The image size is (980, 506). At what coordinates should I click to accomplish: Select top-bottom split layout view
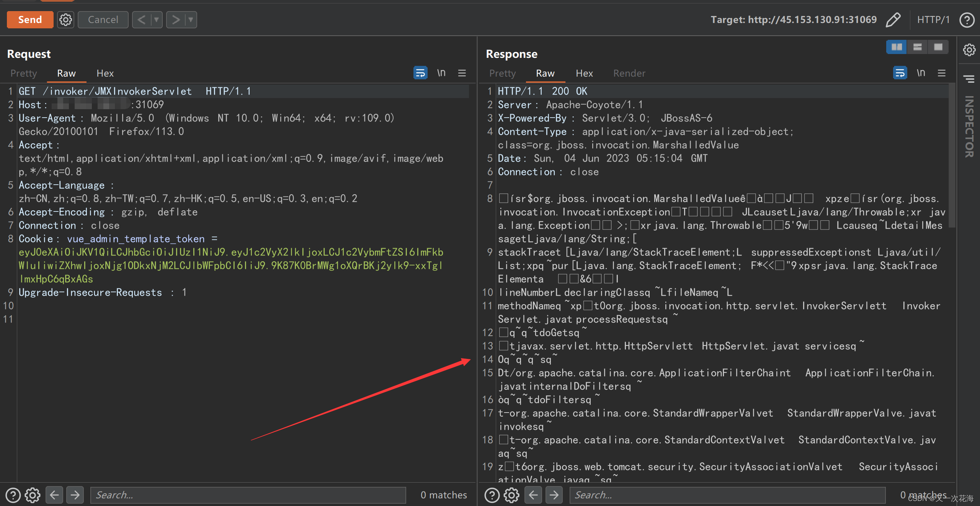coord(917,47)
